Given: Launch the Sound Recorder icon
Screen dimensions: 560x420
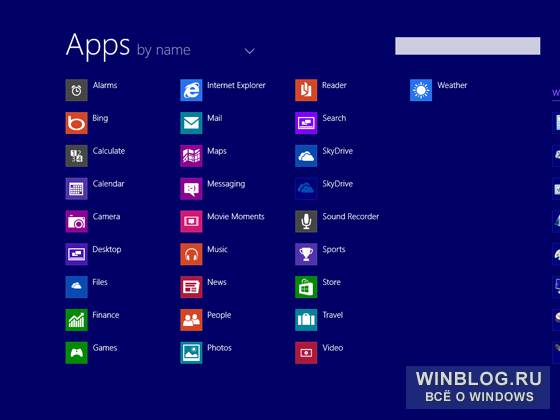Looking at the screenshot, I should pos(306,221).
